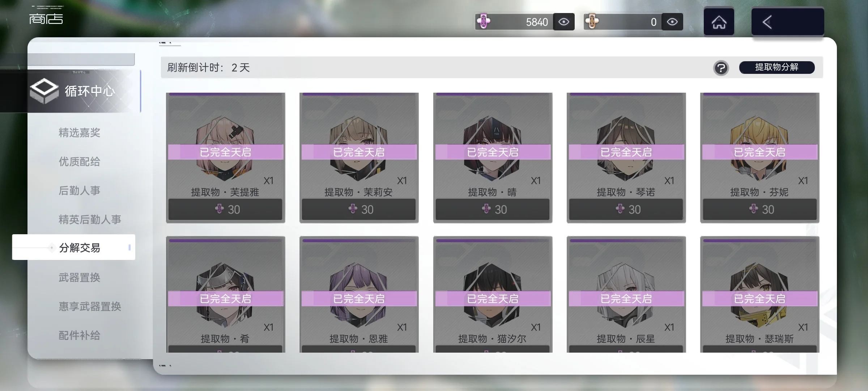
Task: Click the 提取物分解 button
Action: tap(777, 67)
